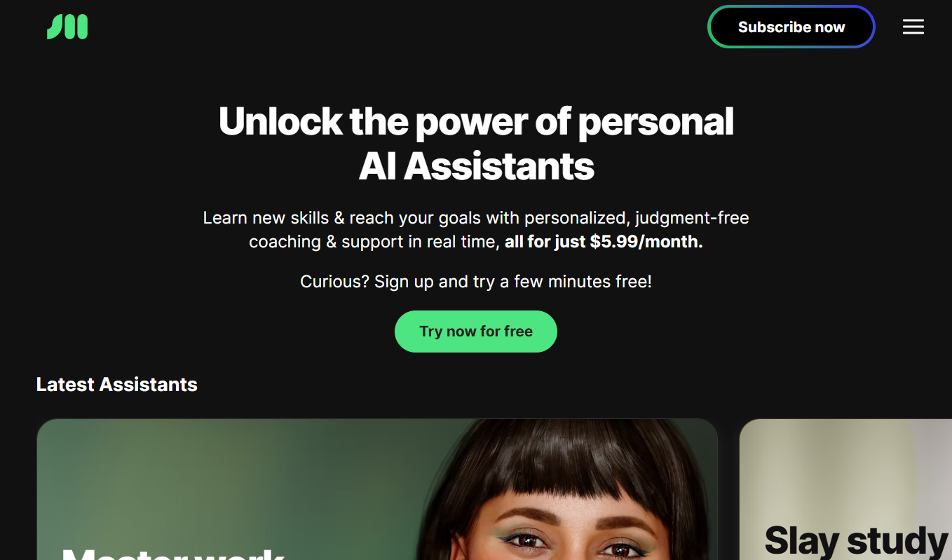Click the partially visible "Master work" card title
952x560 pixels.
click(172, 553)
